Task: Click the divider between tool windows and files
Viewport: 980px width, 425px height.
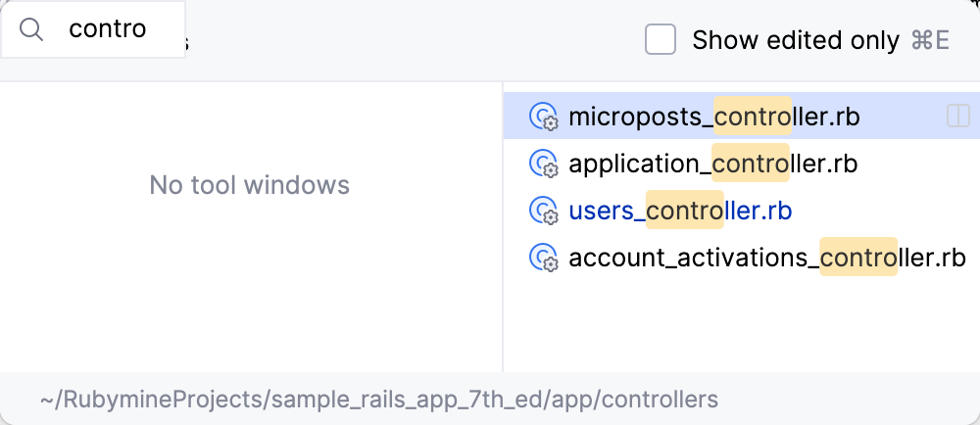Action: 503,225
